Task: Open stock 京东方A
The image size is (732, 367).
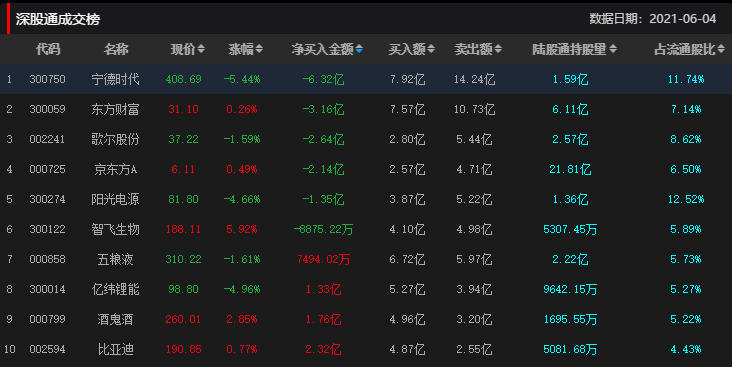Action: tap(115, 169)
